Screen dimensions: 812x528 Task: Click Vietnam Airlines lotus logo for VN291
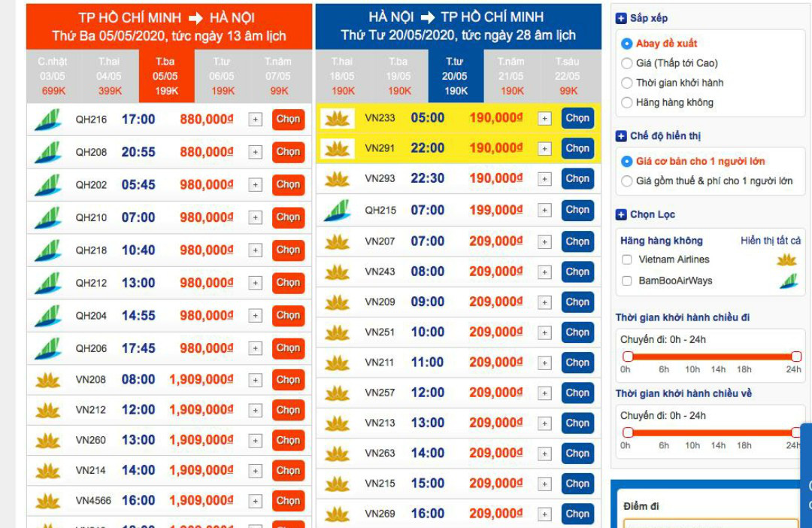[x=338, y=148]
